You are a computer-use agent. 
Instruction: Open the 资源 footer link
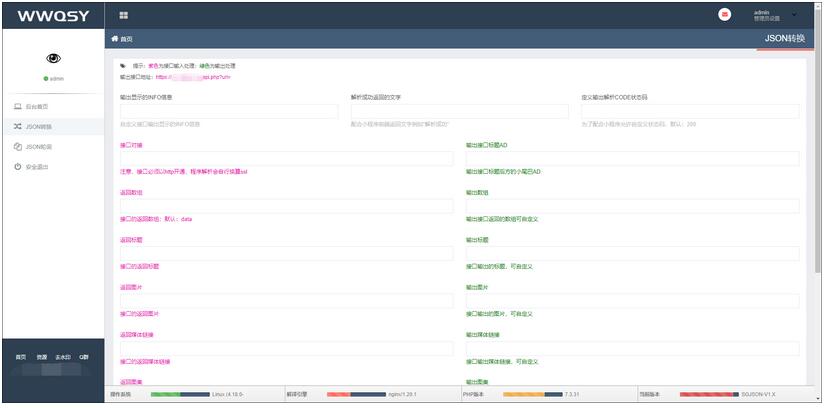42,357
